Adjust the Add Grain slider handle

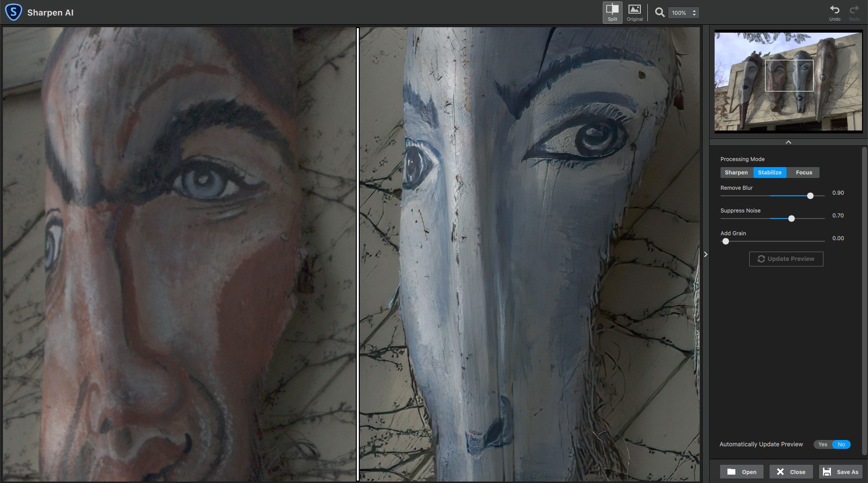tap(725, 241)
